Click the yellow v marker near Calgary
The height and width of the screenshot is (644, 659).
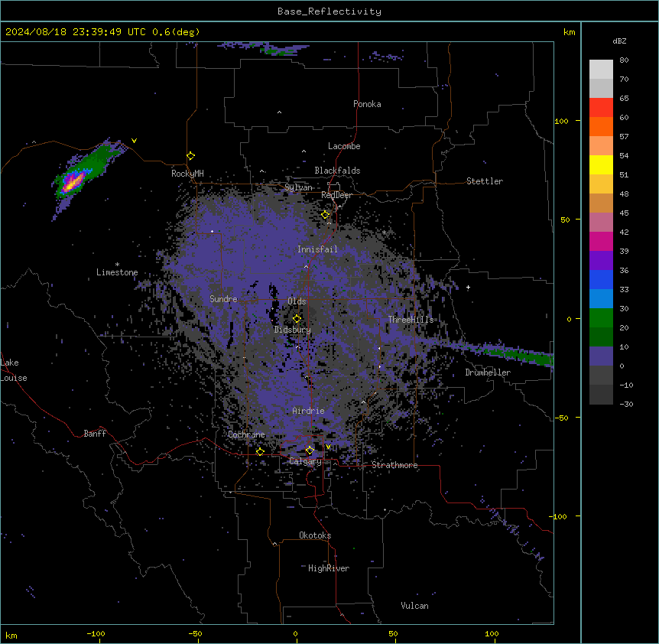pyautogui.click(x=328, y=447)
